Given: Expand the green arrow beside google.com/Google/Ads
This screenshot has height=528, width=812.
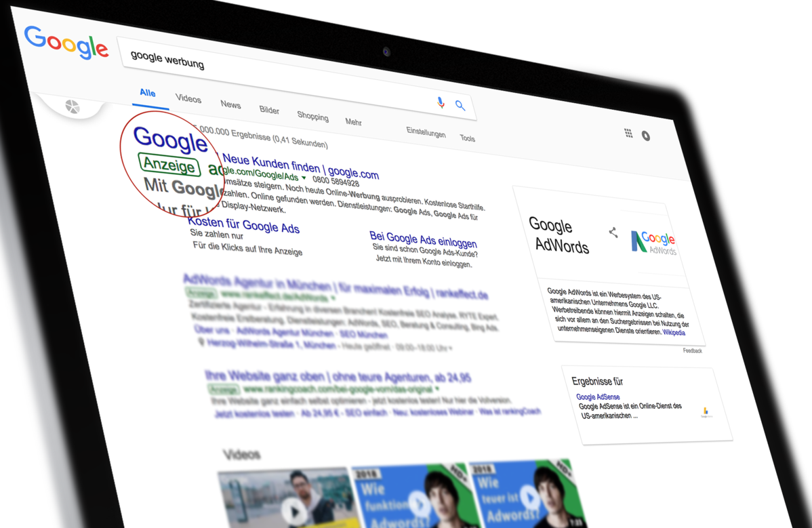Looking at the screenshot, I should (304, 178).
